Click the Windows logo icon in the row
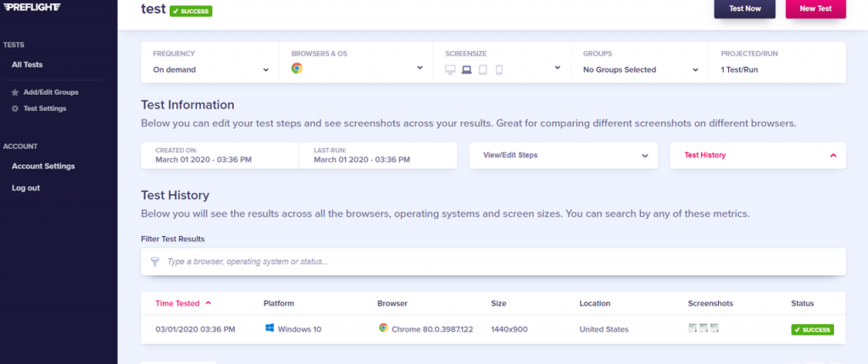 (x=270, y=328)
